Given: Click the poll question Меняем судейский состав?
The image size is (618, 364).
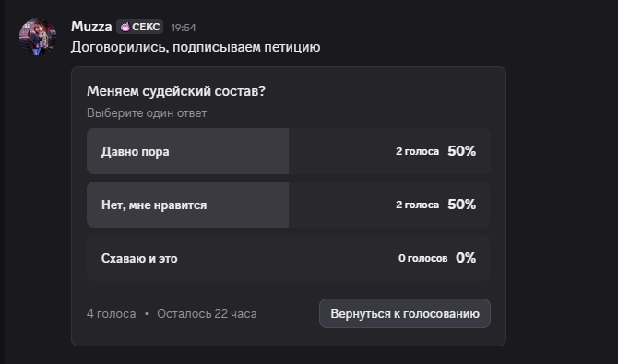Looking at the screenshot, I should click(x=176, y=91).
